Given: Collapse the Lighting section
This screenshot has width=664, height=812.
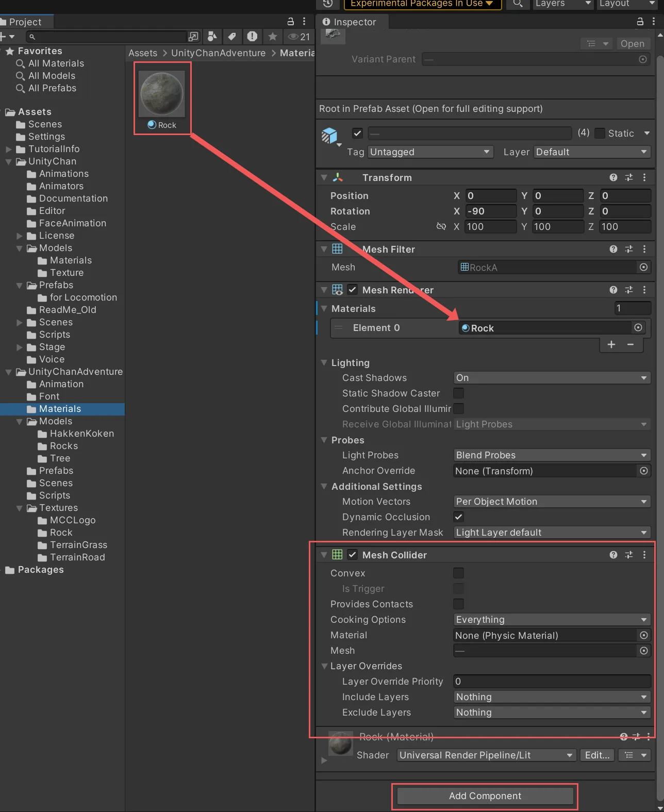Looking at the screenshot, I should click(324, 362).
